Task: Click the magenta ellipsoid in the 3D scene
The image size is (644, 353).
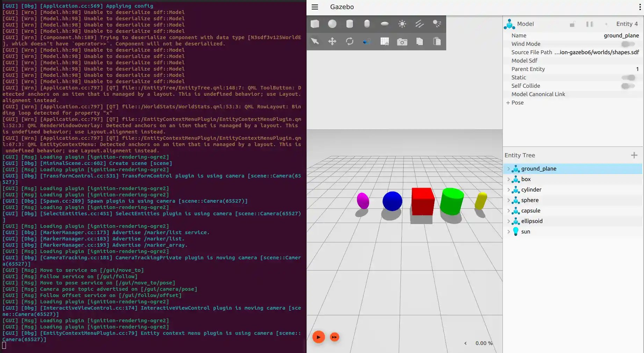Action: (x=363, y=201)
